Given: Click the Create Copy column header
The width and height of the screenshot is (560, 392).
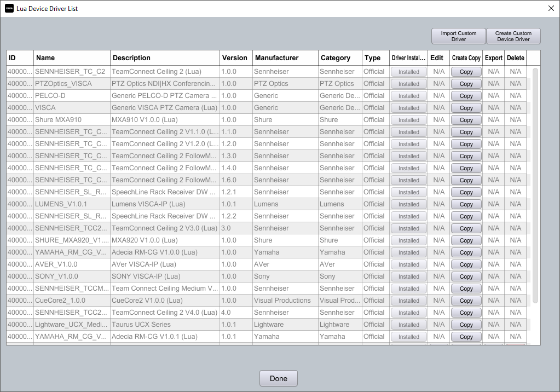Looking at the screenshot, I should [466, 58].
